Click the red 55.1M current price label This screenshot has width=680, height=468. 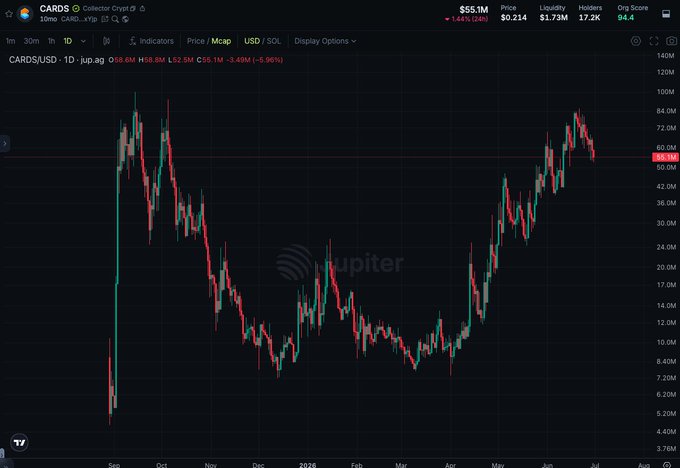(x=666, y=157)
